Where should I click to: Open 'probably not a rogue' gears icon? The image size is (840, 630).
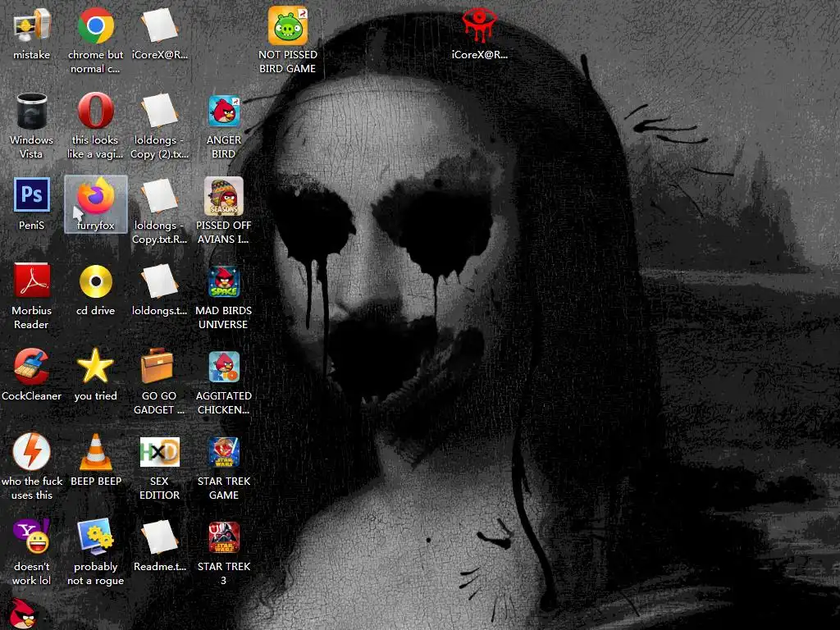95,536
